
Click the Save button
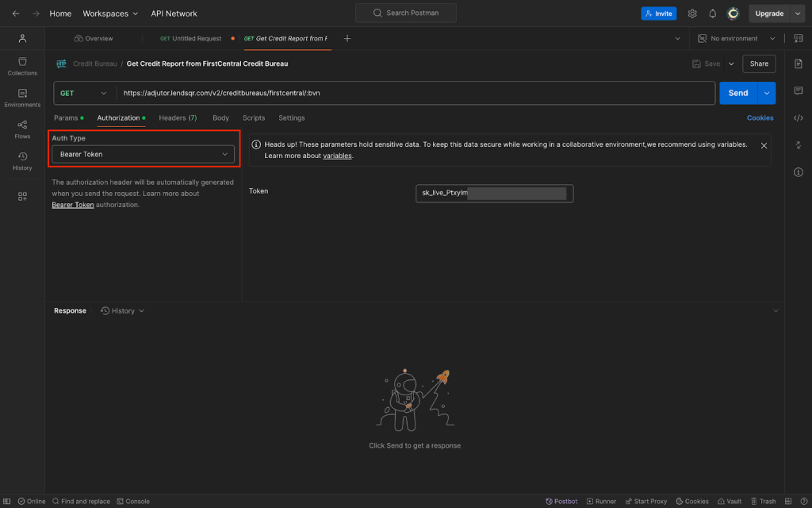pyautogui.click(x=707, y=63)
